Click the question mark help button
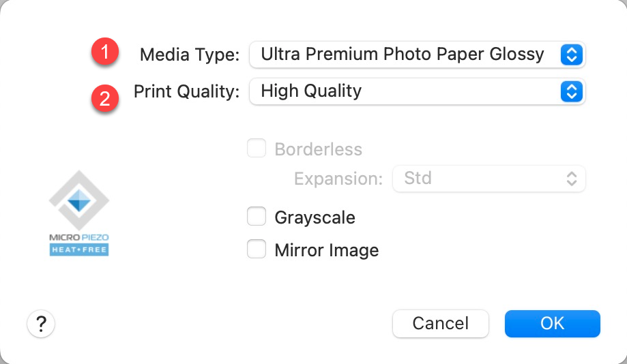Screen dimensions: 627x364 tap(41, 324)
